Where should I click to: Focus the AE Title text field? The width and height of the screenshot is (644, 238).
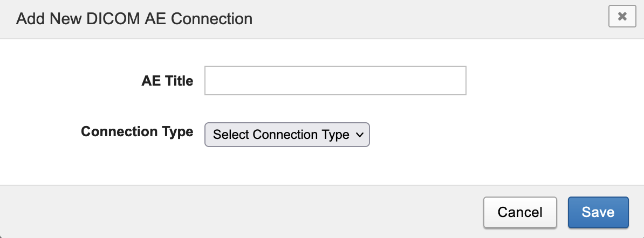click(x=335, y=81)
